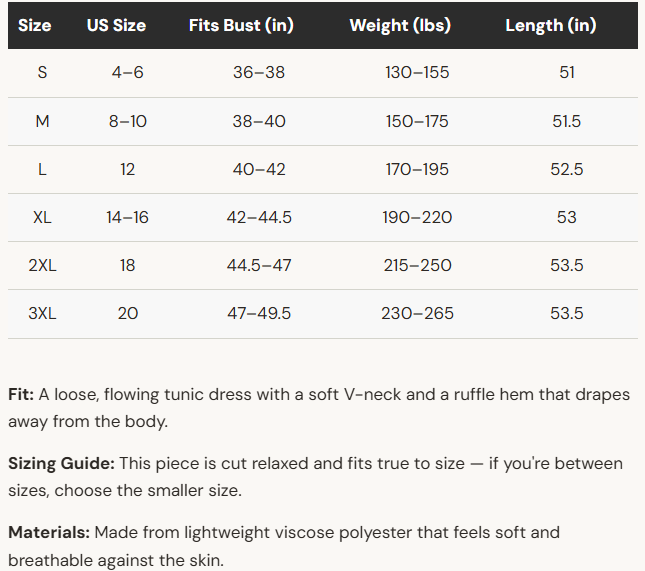Screen dimensions: 645x571
Task: Select the XL size row label
Action: (42, 217)
